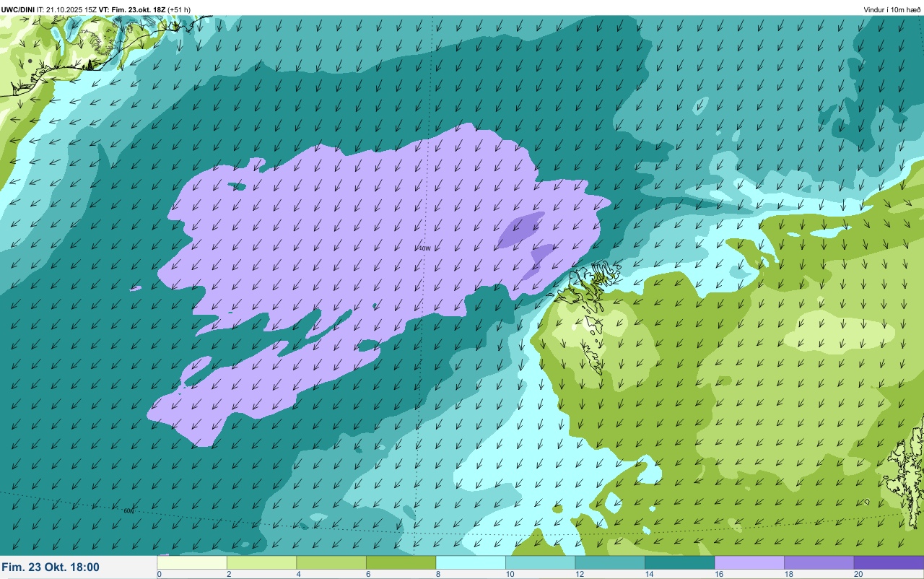This screenshot has height=579, width=924.
Task: Click the 'VT: Fim. 23.okt. 18Z' valid time
Action: [133, 9]
